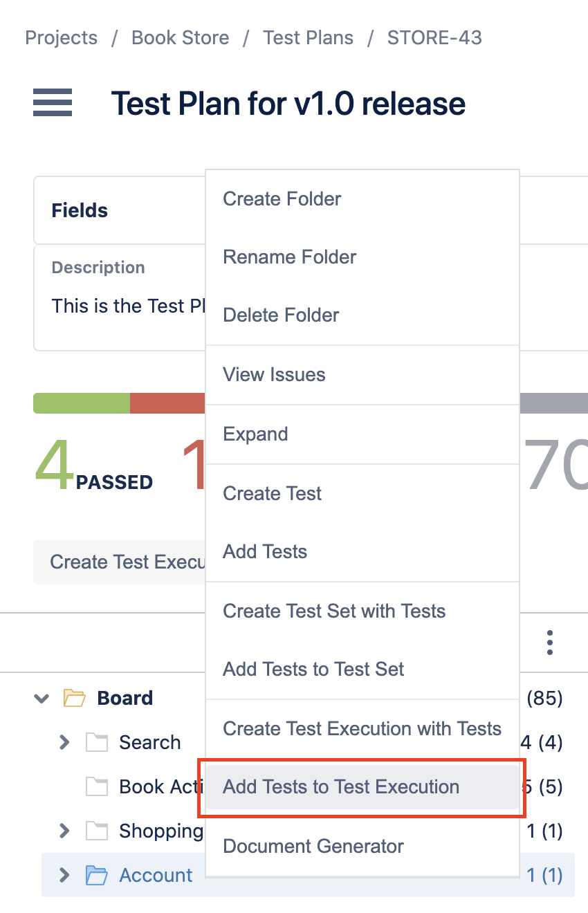Click the Book Actions folder icon
588x913 pixels.
97,786
